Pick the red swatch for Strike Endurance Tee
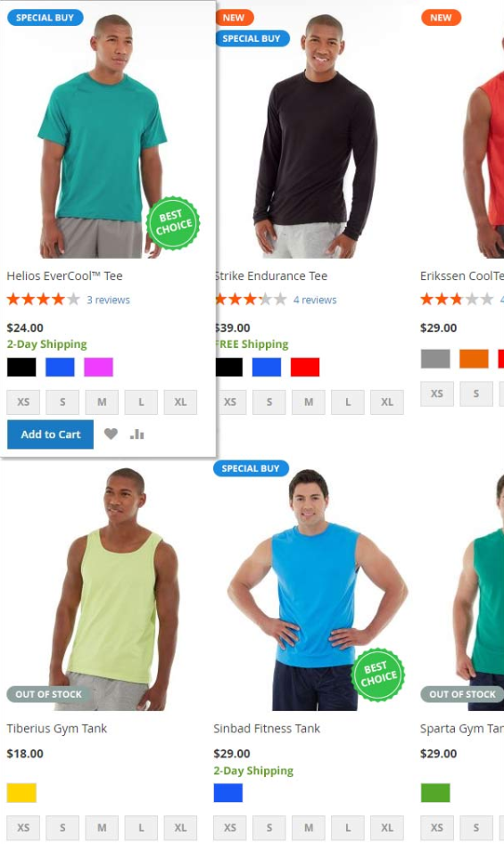This screenshot has width=504, height=844. tap(305, 367)
